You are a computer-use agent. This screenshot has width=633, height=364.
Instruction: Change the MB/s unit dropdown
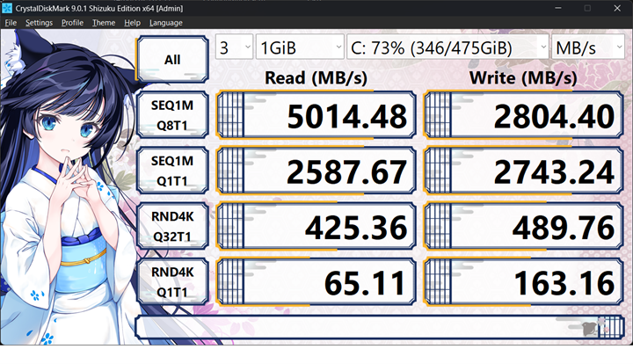tap(587, 47)
